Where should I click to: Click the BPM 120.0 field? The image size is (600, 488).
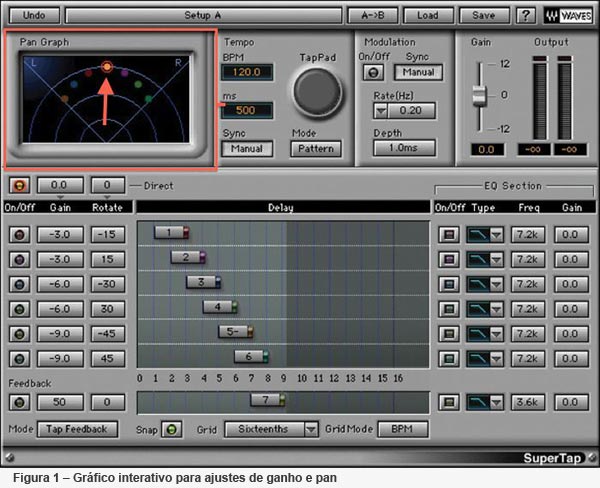tap(247, 72)
